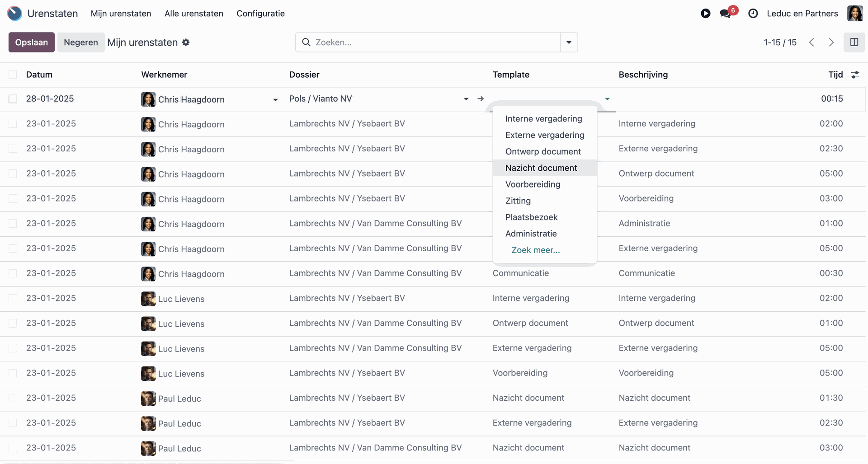
Task: Open Configuratie menu
Action: pyautogui.click(x=260, y=14)
